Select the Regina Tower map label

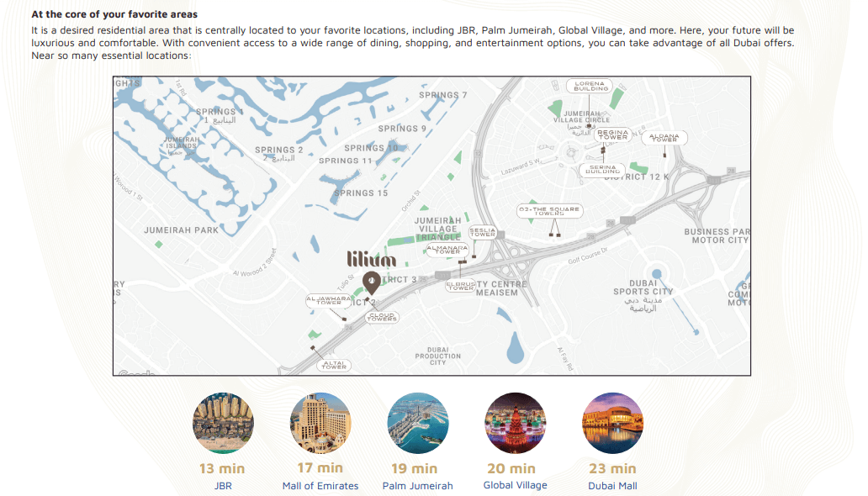pyautogui.click(x=613, y=135)
